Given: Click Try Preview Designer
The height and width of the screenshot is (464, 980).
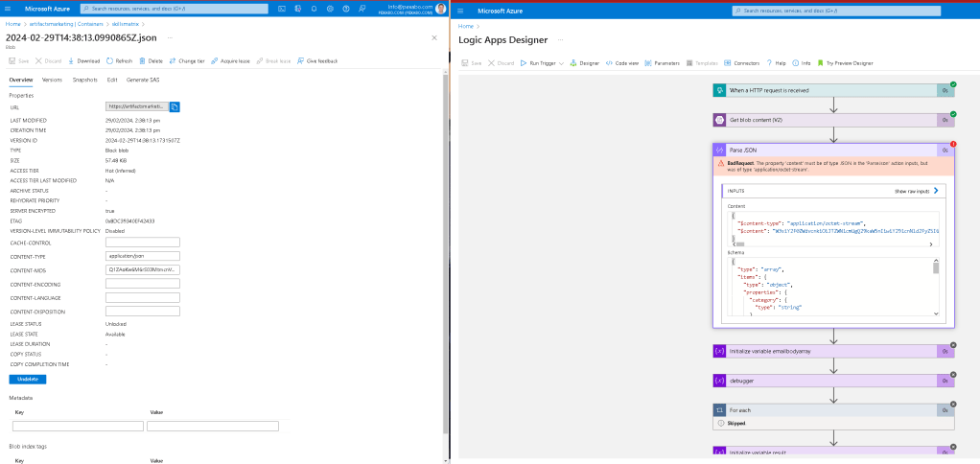Looking at the screenshot, I should [x=845, y=63].
